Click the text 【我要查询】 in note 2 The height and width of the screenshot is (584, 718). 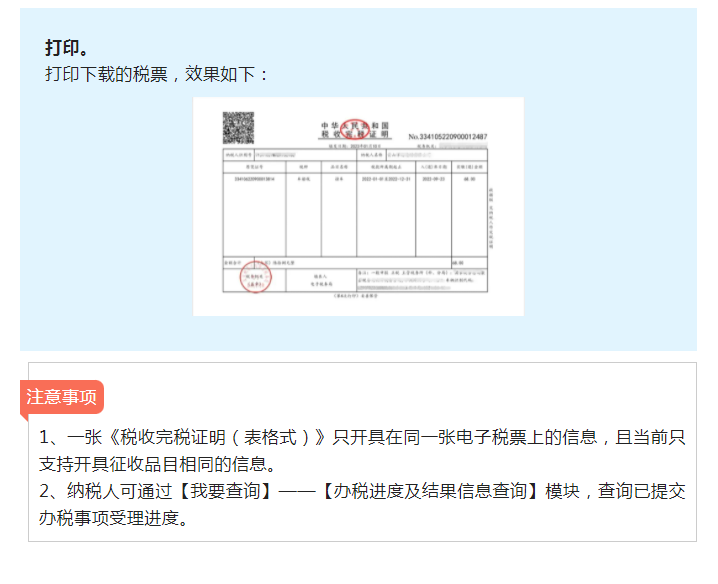pos(225,491)
